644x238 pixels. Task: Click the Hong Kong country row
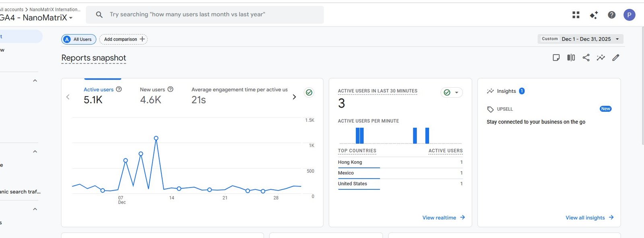[400, 162]
